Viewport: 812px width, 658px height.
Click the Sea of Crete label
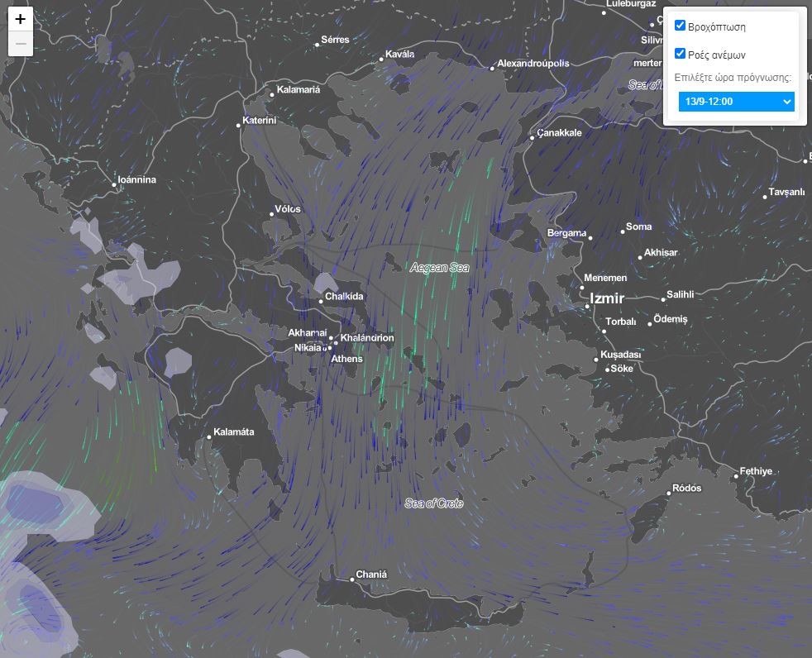point(433,503)
